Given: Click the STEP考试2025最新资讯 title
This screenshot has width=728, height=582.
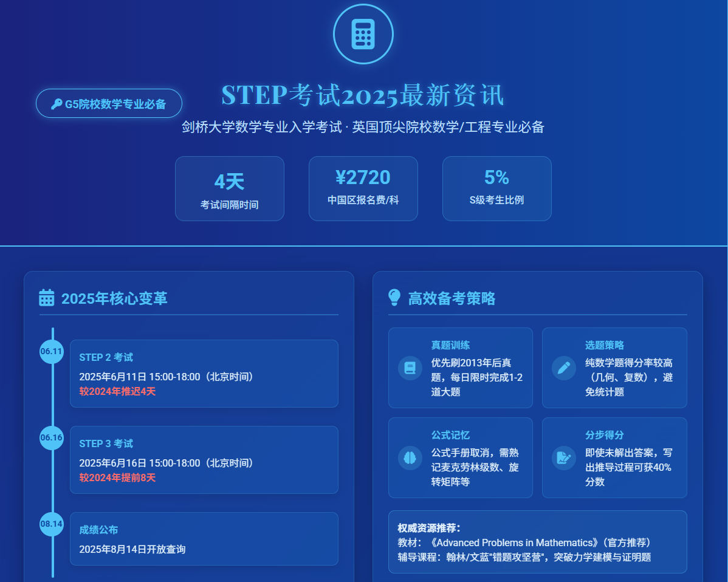Looking at the screenshot, I should point(363,95).
